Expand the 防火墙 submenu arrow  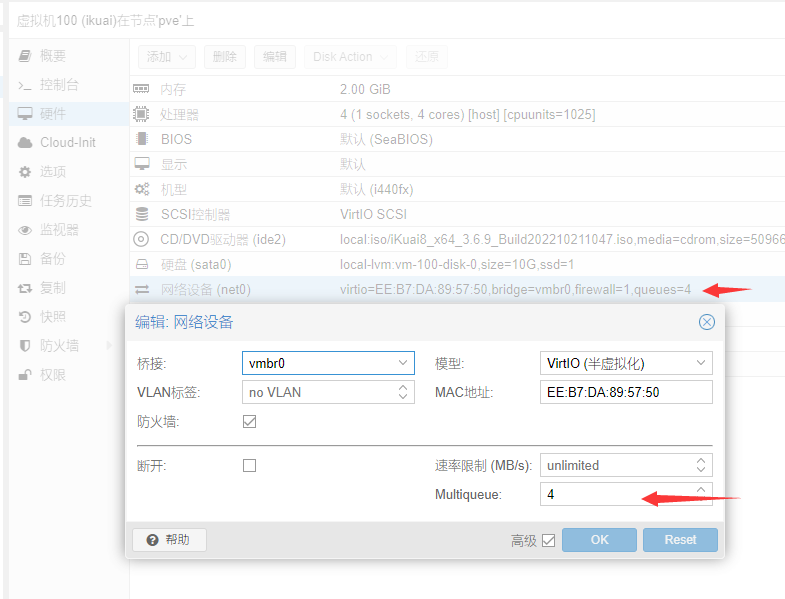pos(109,346)
